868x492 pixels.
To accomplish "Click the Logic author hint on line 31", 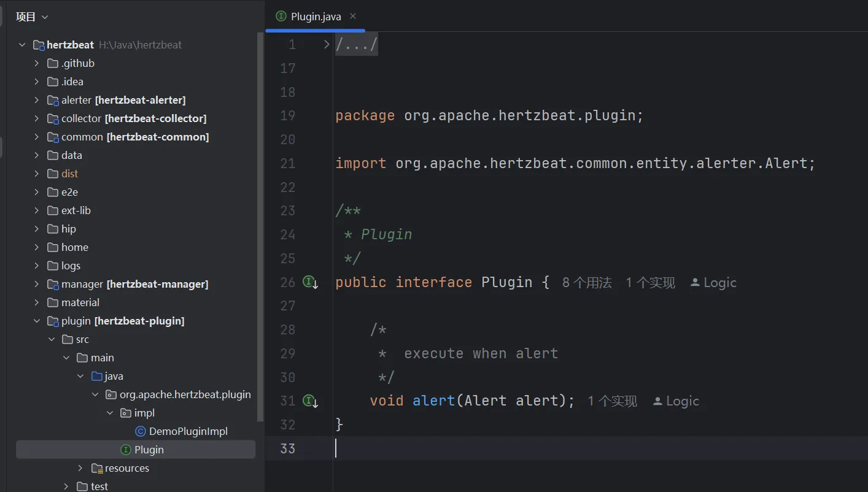I will point(676,401).
